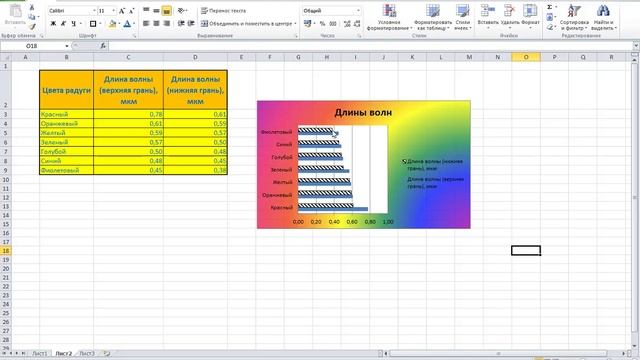Select the Лист2 sheet tab
The height and width of the screenshot is (360, 640).
click(x=63, y=353)
